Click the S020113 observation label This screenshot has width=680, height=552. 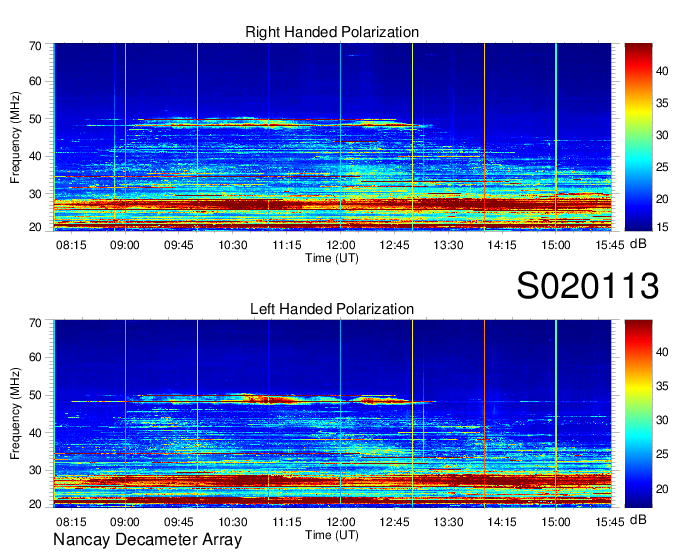(x=588, y=286)
